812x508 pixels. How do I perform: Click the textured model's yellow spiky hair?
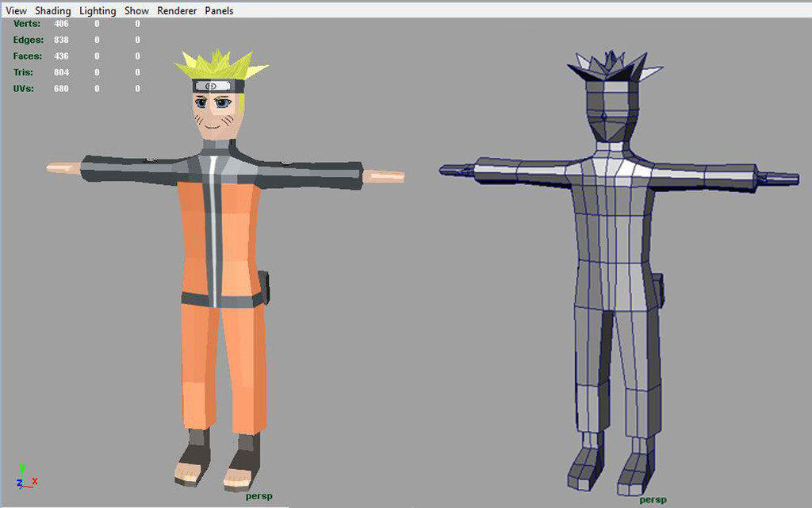coord(220,66)
